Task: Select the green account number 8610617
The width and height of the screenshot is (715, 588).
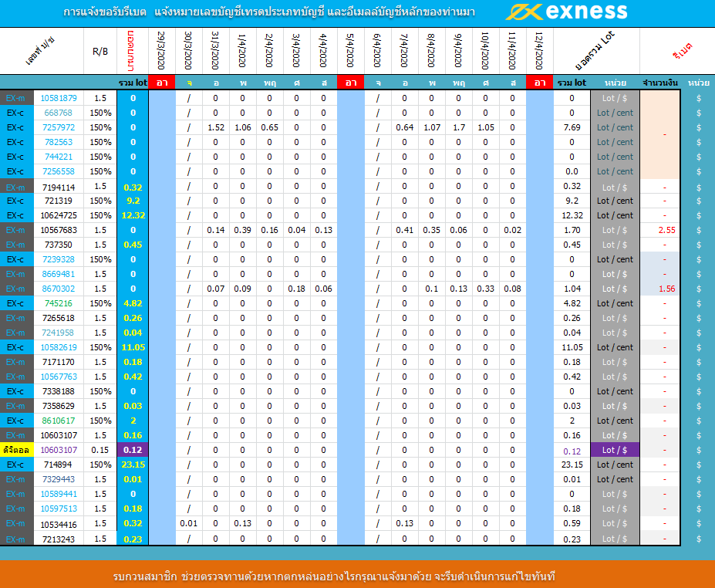Action: coord(59,421)
